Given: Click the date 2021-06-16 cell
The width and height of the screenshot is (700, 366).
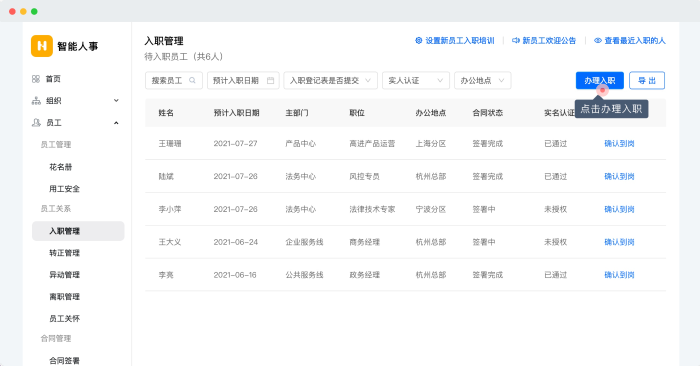Looking at the screenshot, I should click(x=235, y=274).
